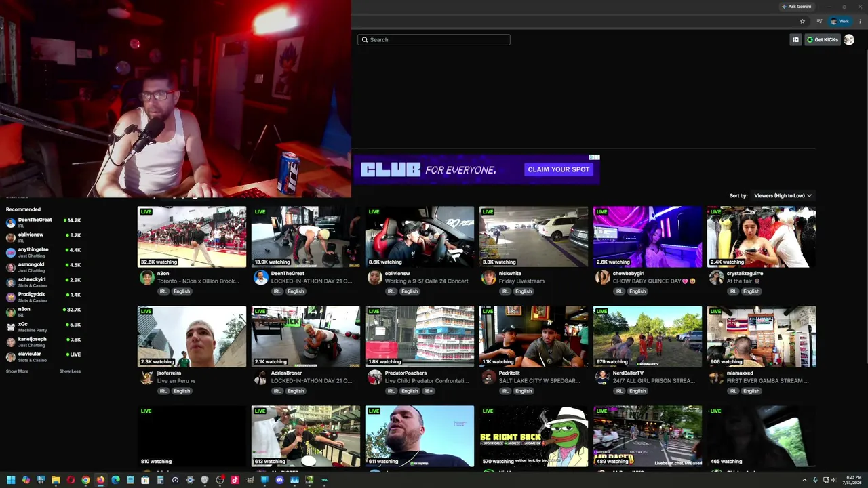Viewport: 868px width, 488px height.
Task: Switch to Firefox in the taskbar
Action: [x=100, y=480]
